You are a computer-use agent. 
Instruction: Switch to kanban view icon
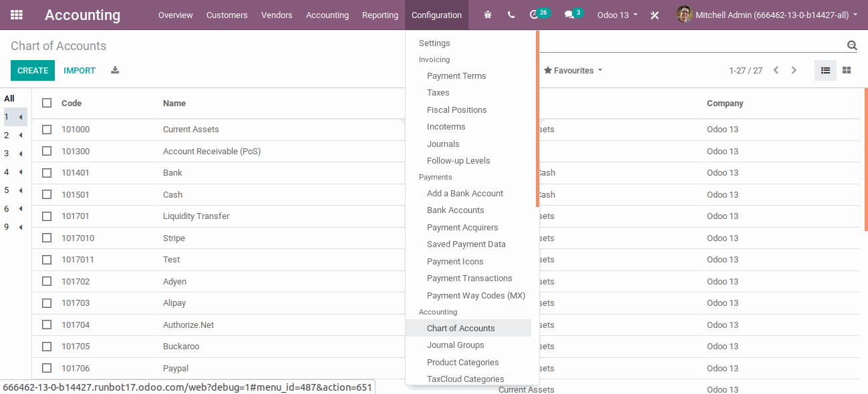tap(847, 70)
